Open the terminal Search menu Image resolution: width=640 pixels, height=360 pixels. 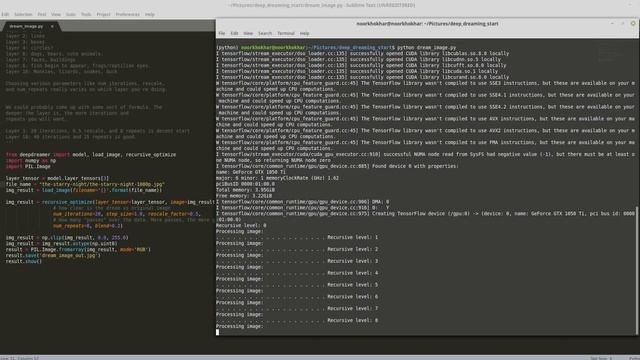pos(264,33)
